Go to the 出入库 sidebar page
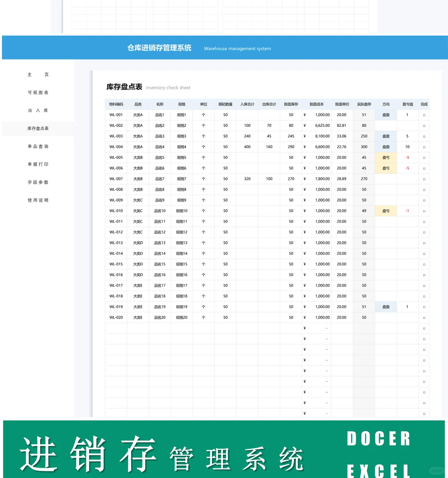 tap(38, 111)
